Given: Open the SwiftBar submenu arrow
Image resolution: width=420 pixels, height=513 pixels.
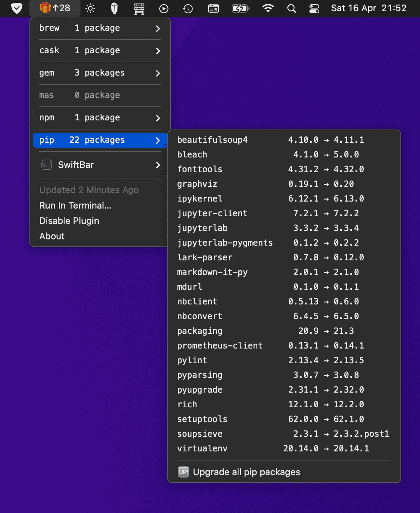Looking at the screenshot, I should (x=158, y=165).
